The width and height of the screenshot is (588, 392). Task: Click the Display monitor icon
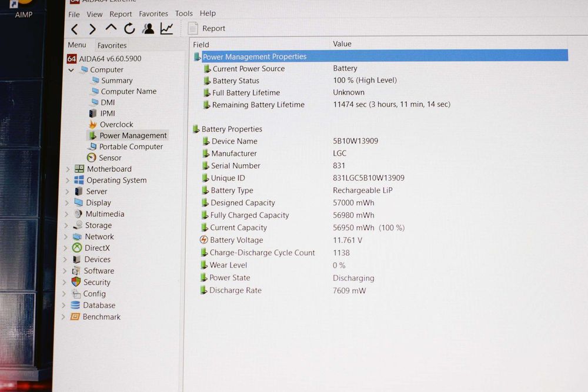78,202
